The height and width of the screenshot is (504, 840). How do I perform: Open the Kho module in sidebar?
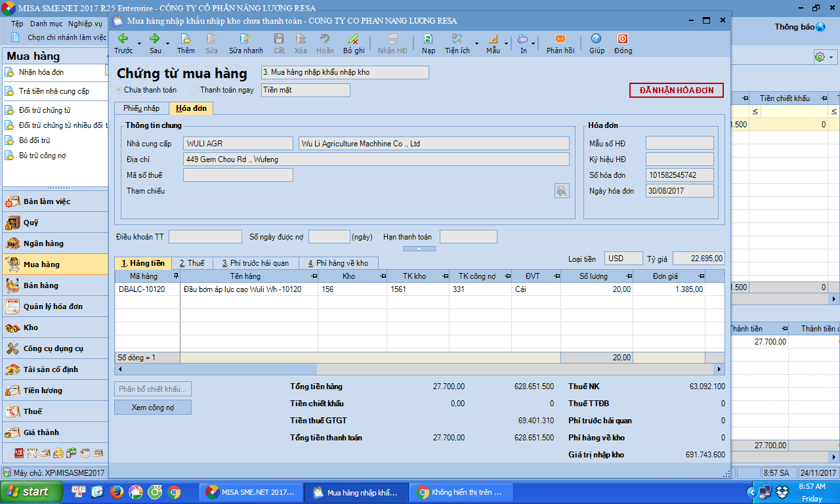pyautogui.click(x=55, y=327)
